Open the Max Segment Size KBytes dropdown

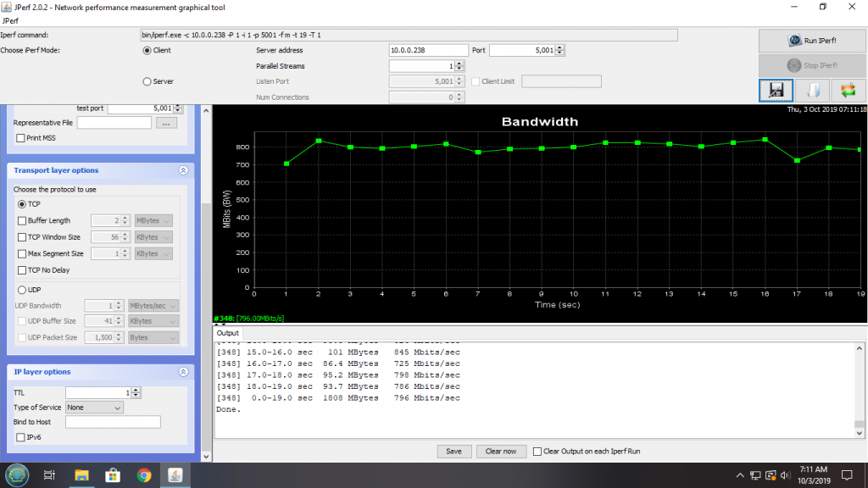coord(153,254)
